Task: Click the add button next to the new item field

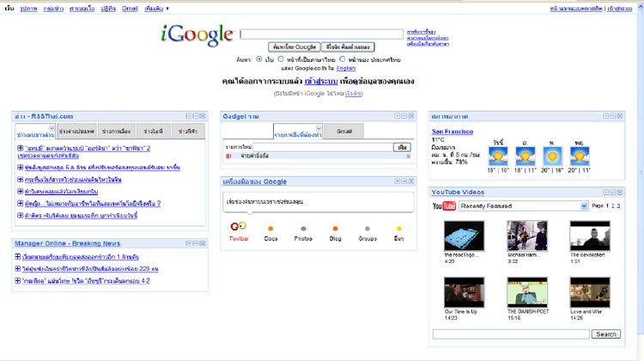Action: coord(402,147)
